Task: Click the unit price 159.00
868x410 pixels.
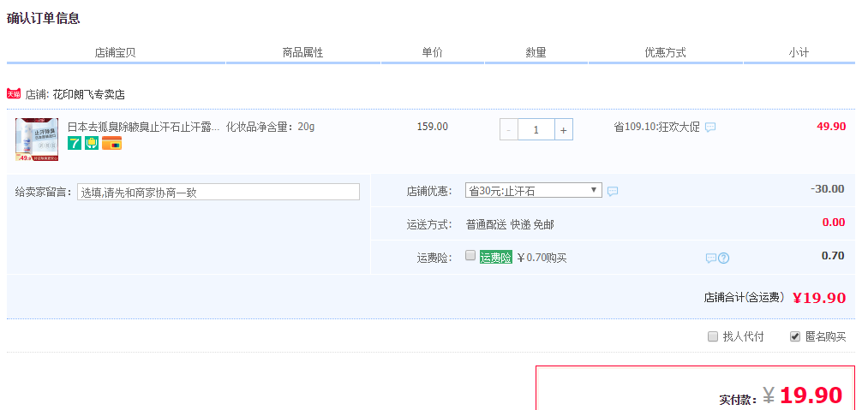Action: [x=433, y=127]
